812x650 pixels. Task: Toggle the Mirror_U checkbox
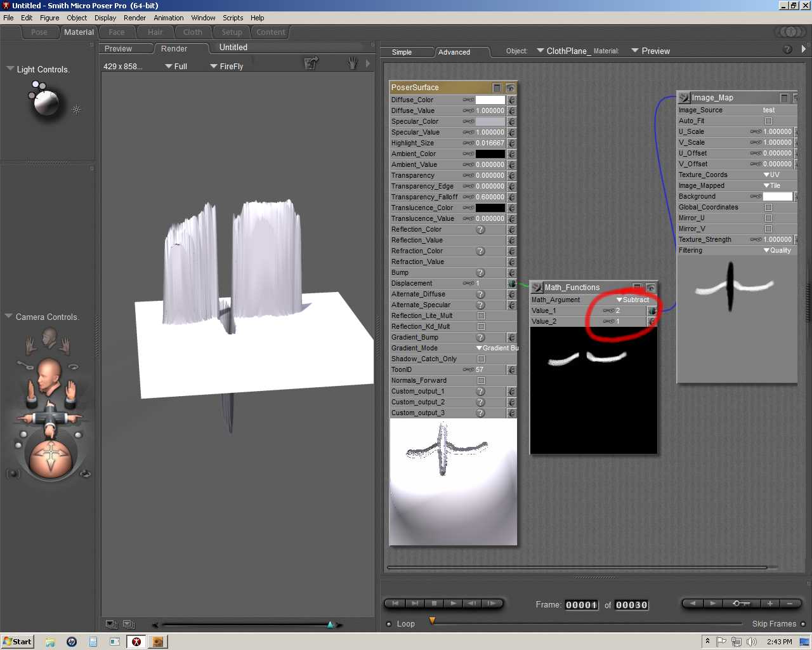768,218
